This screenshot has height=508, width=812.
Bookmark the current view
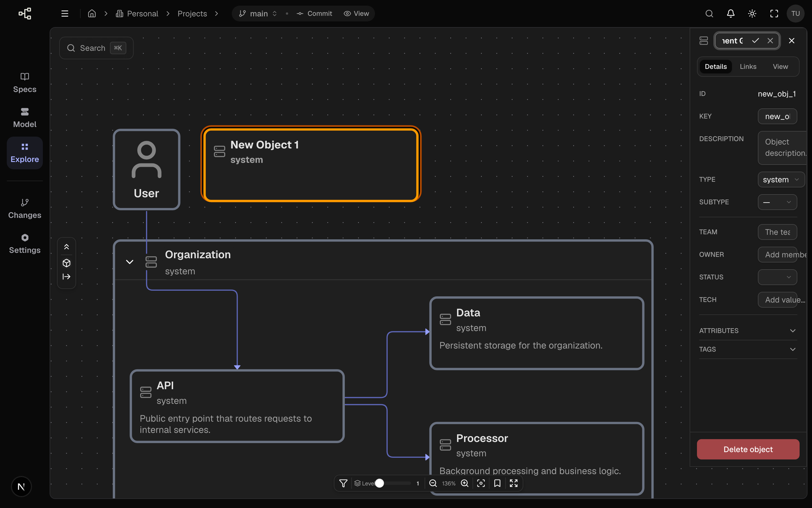click(497, 483)
